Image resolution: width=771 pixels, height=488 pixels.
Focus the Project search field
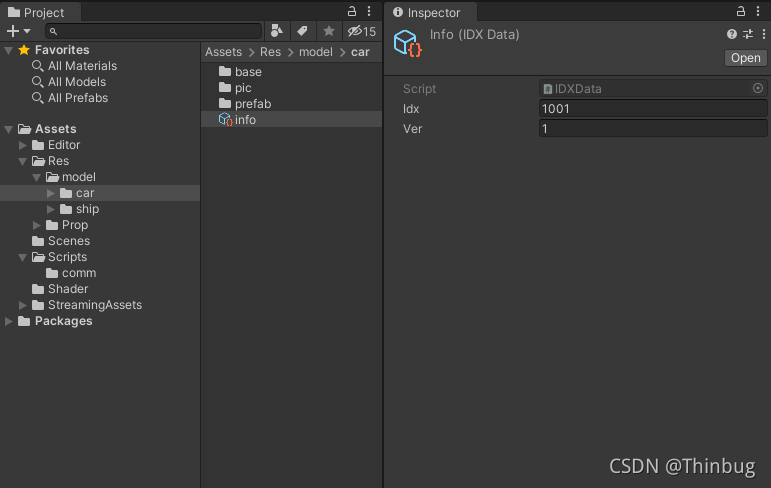tap(153, 31)
